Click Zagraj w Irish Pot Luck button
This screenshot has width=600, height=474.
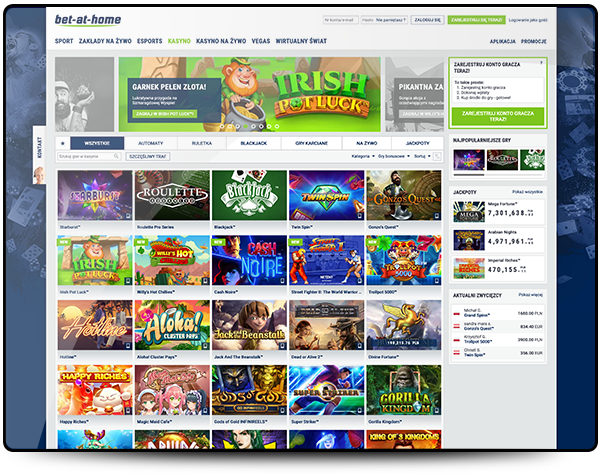coord(165,114)
